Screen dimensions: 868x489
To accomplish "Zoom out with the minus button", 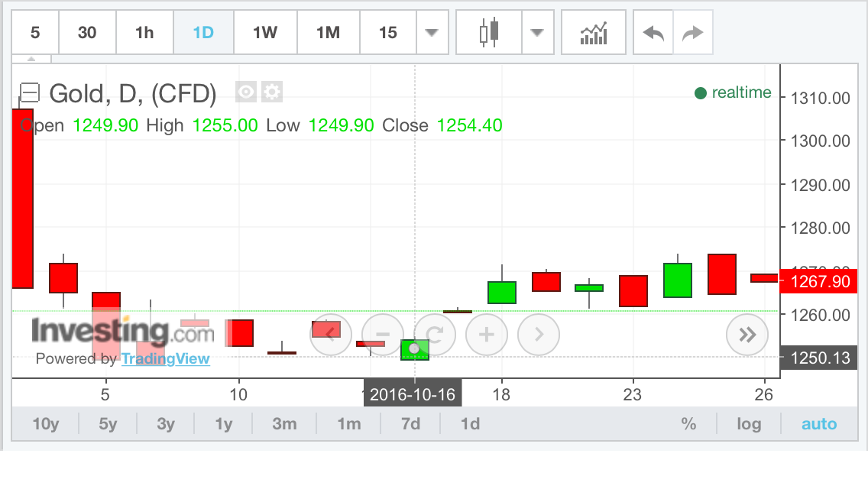I will pyautogui.click(x=384, y=334).
